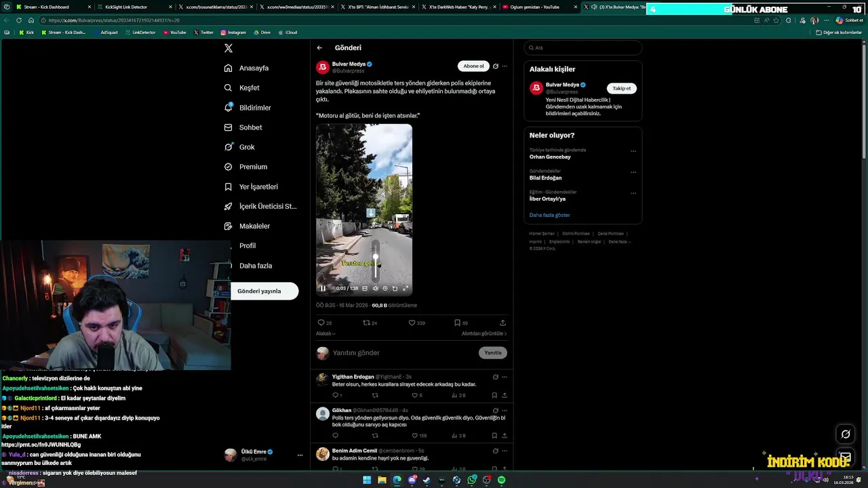The height and width of the screenshot is (488, 868).
Task: Click Takip et for Bulvar Medya
Action: (621, 89)
